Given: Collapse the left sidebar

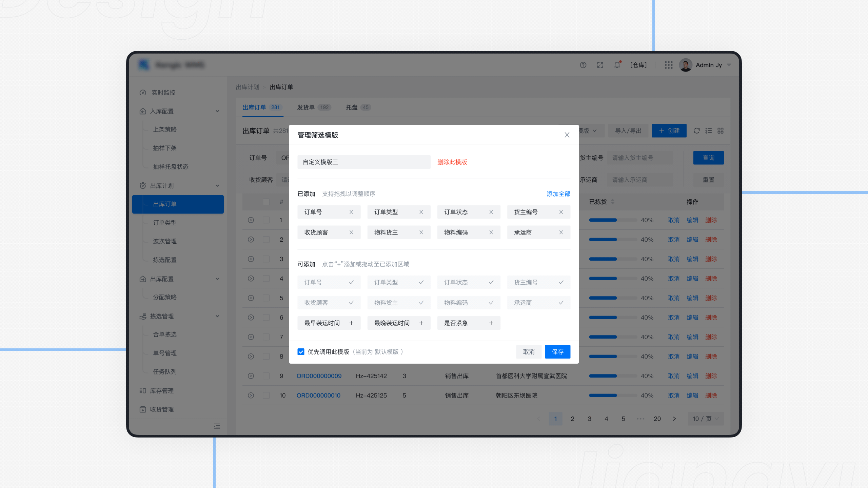Looking at the screenshot, I should [x=217, y=426].
